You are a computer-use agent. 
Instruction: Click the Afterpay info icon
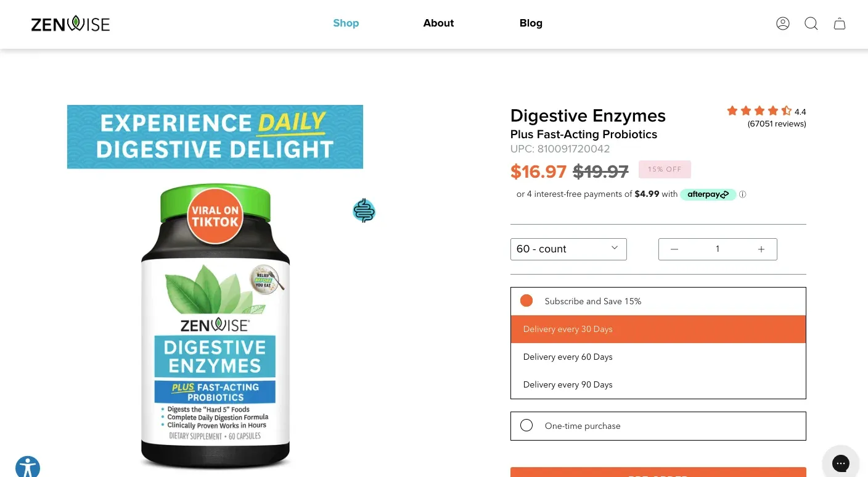point(742,194)
